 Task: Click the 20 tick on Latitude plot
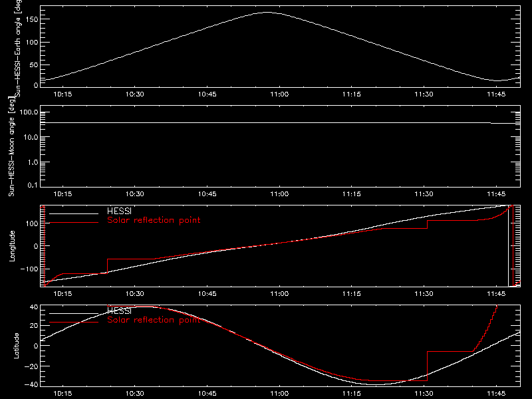point(34,326)
